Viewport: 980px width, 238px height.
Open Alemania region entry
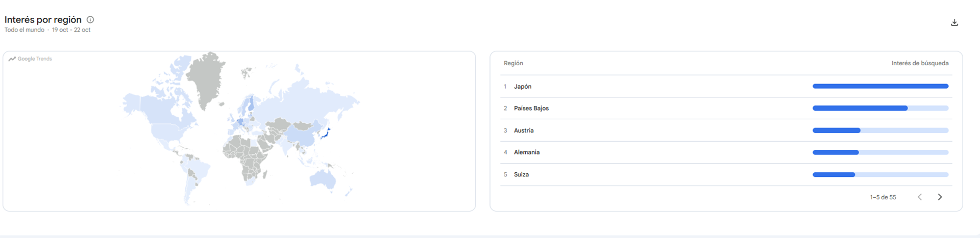[x=527, y=152]
